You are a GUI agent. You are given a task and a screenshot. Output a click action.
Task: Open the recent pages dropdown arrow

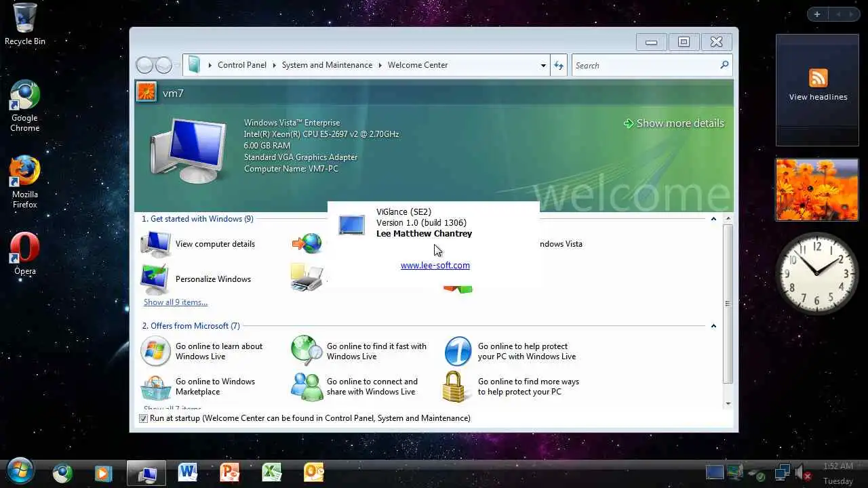pyautogui.click(x=177, y=66)
